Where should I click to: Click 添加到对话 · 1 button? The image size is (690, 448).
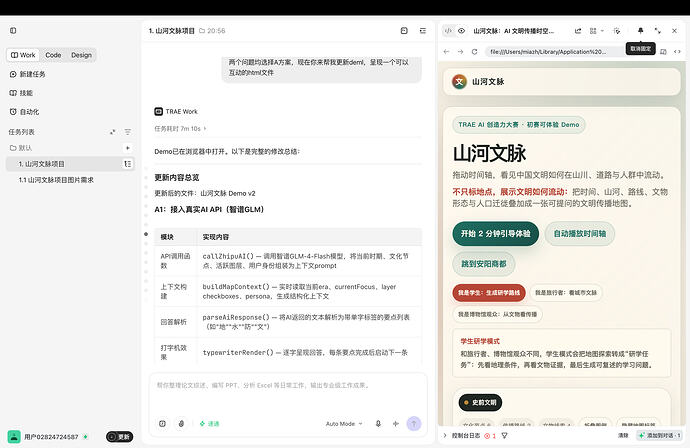coord(660,436)
